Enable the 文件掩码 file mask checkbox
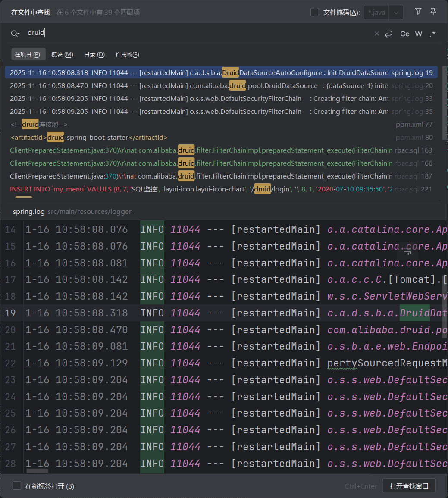Screen dimensions: 448x498 [x=315, y=12]
